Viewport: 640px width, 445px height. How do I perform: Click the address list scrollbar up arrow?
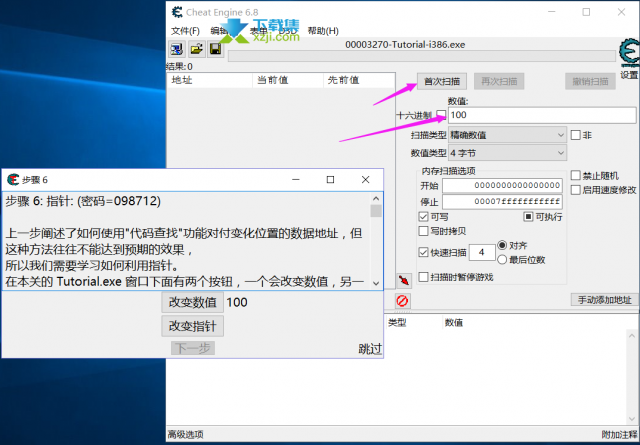(x=632, y=336)
